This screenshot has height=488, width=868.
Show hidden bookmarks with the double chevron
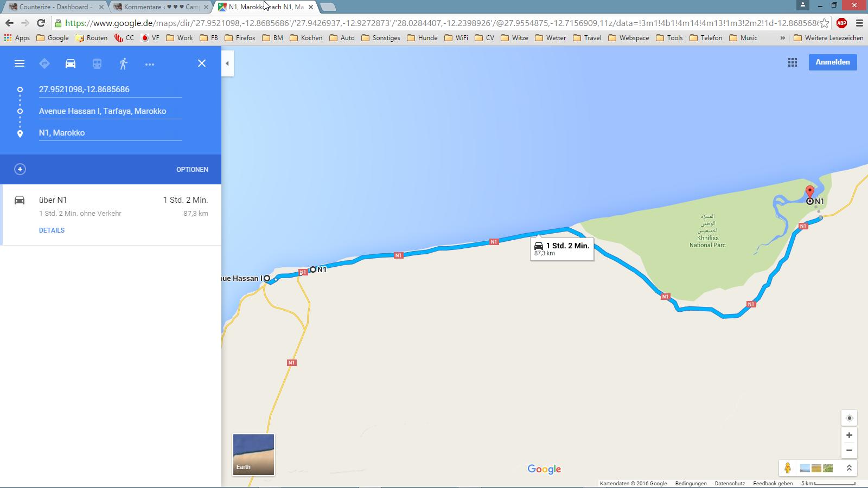coord(782,38)
